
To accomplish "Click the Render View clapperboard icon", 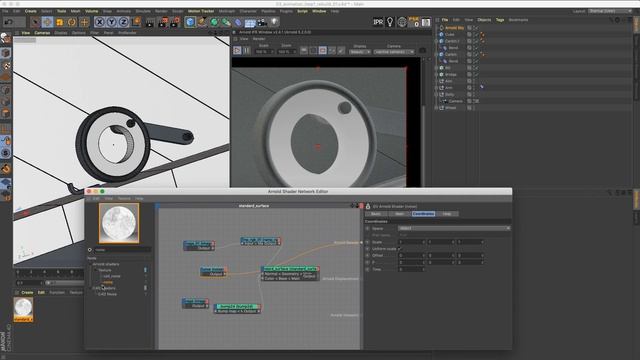I will point(150,22).
